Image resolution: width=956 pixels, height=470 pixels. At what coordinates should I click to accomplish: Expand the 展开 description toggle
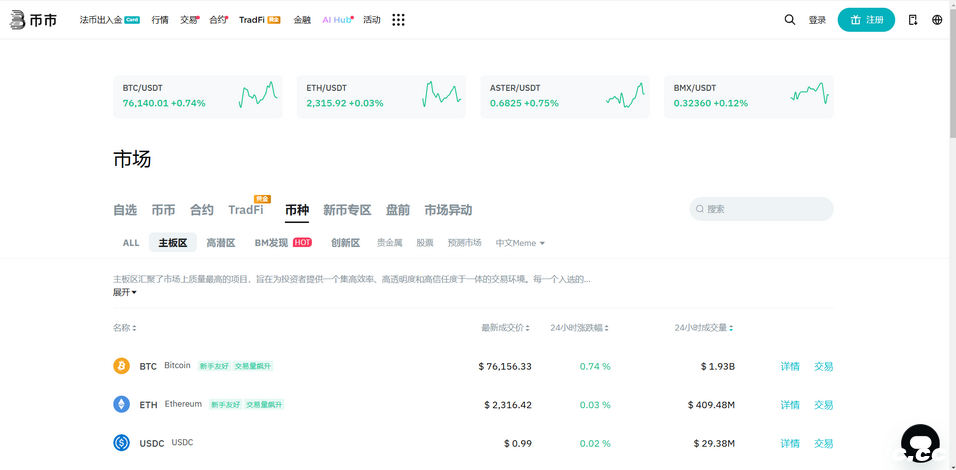coord(124,293)
